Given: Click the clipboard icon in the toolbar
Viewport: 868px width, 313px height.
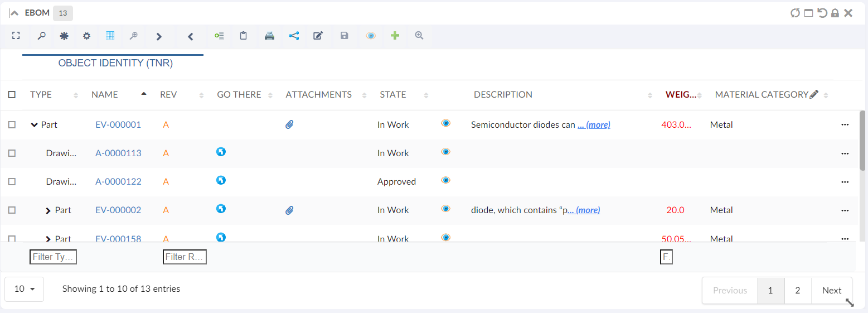Looking at the screenshot, I should (x=244, y=36).
